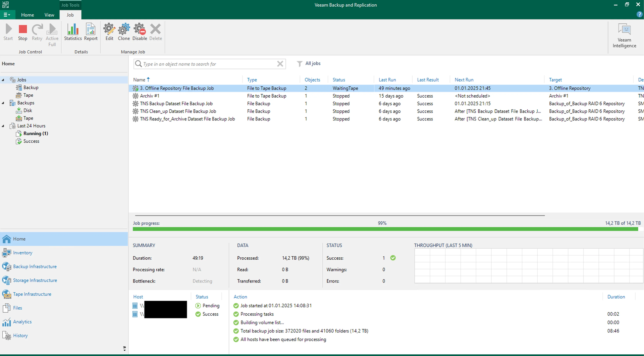Open the Inventory view
Viewport: 644px width, 356px height.
pos(64,253)
